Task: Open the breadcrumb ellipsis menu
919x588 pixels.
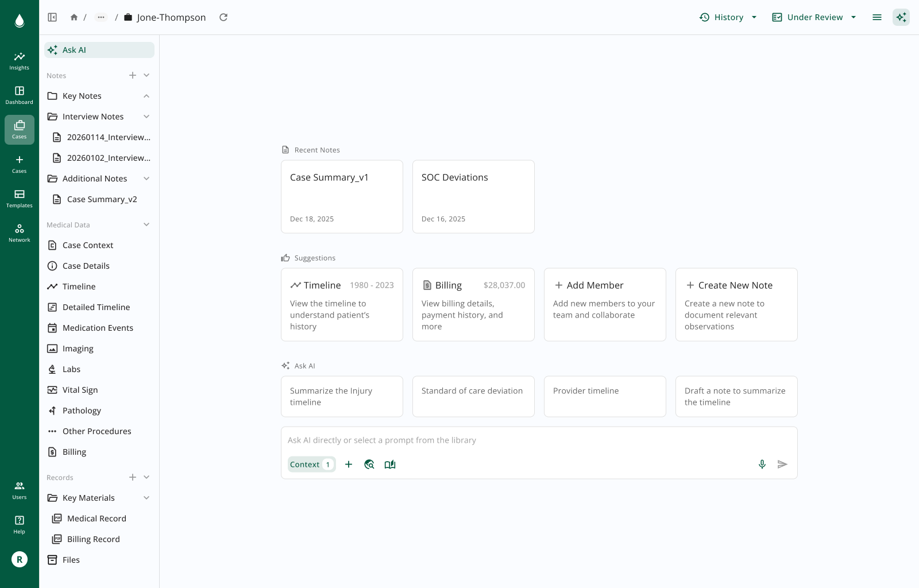Action: 101,17
